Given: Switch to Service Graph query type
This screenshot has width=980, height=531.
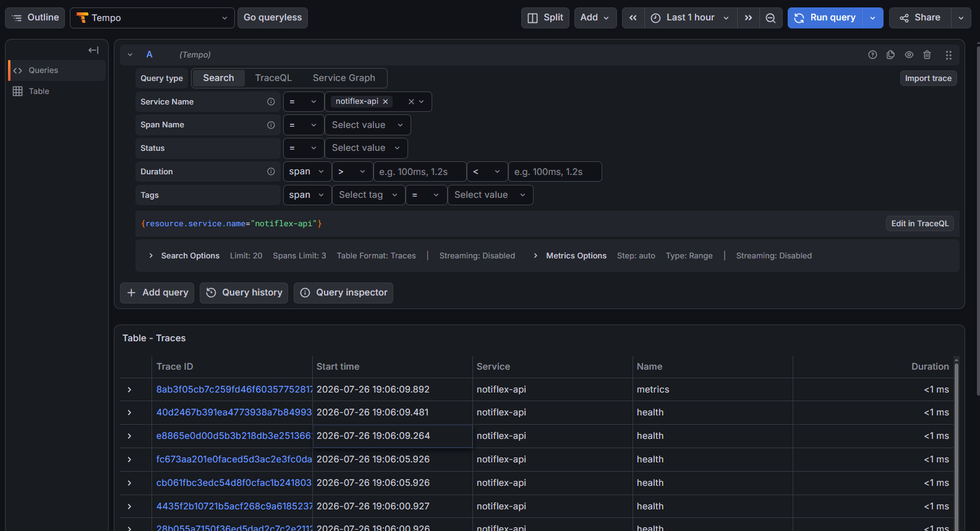Looking at the screenshot, I should pyautogui.click(x=344, y=78).
